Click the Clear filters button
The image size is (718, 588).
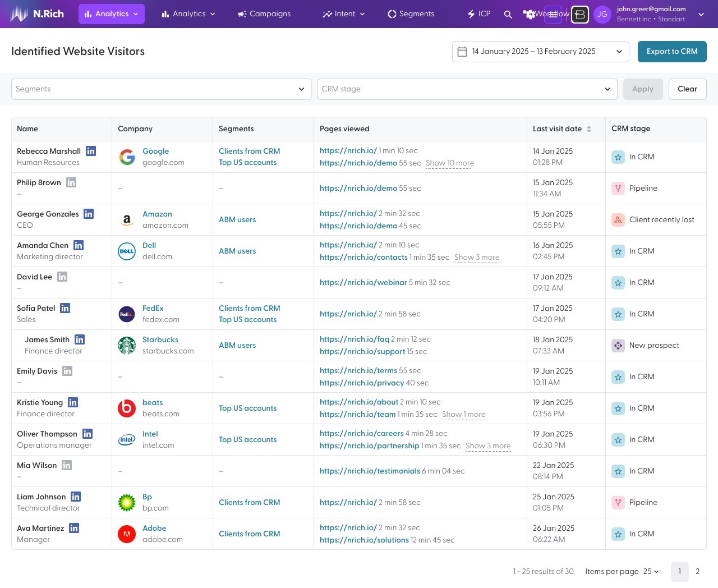pos(687,89)
